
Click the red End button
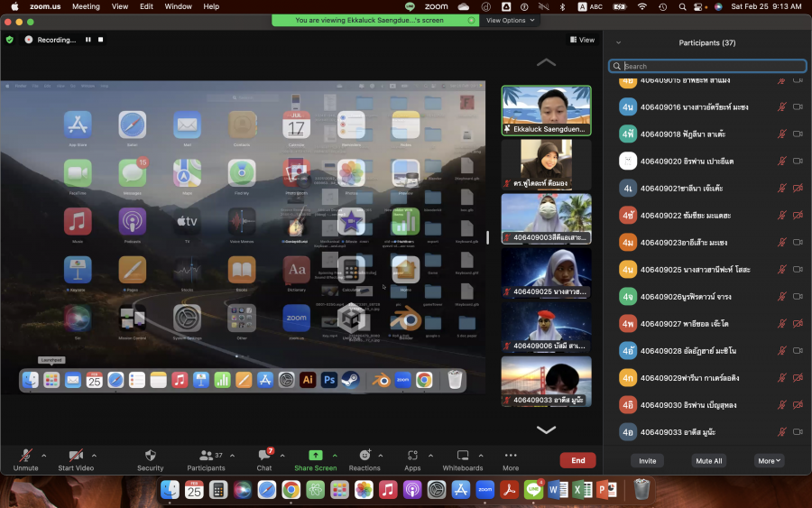(577, 460)
